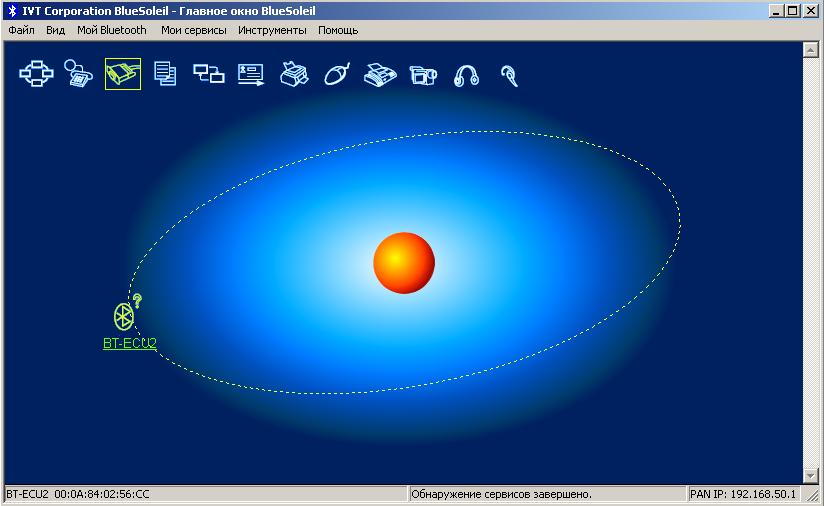Click the mouse-shaped Human Interface Device icon
The height and width of the screenshot is (506, 824).
337,74
